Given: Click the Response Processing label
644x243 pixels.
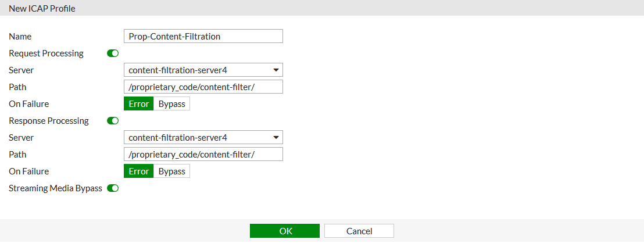Looking at the screenshot, I should [x=49, y=121].
